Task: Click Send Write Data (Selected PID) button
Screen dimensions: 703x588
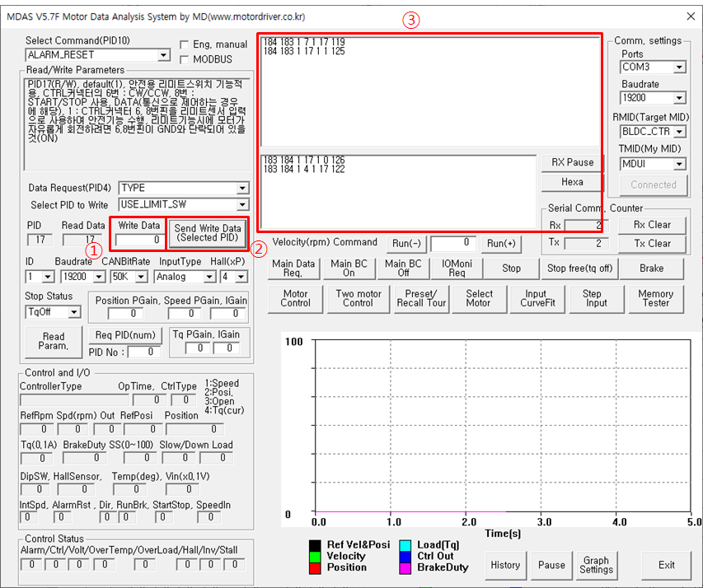Action: 207,233
